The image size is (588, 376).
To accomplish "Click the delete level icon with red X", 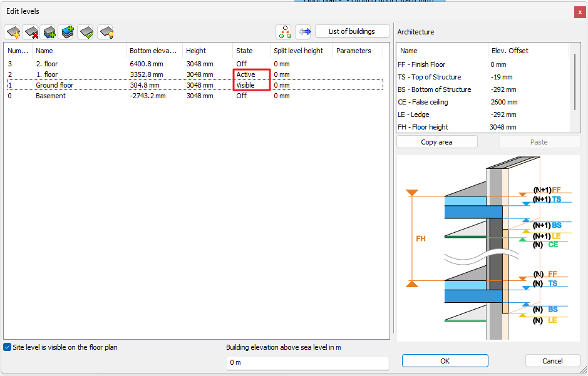I will tap(31, 32).
